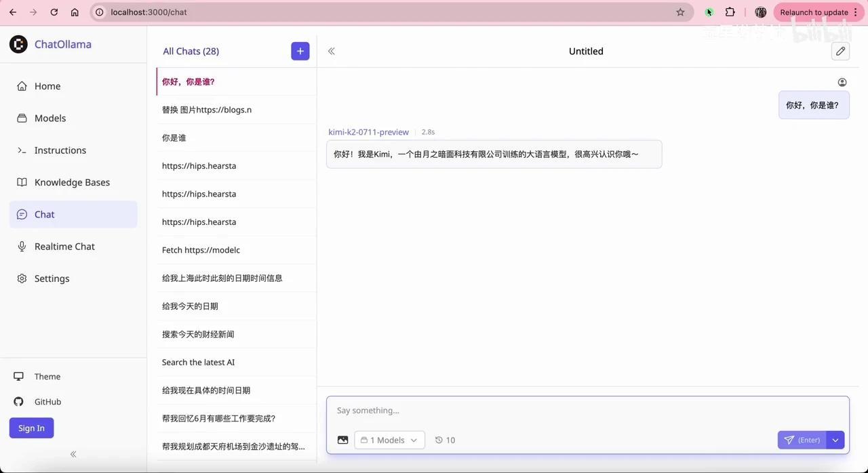Go back in browser history
The image size is (868, 473).
(13, 12)
